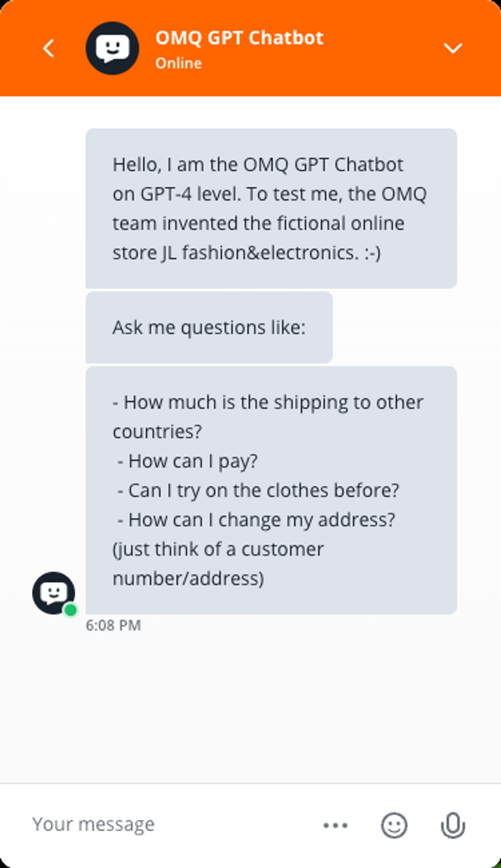Go back using the left arrow icon
This screenshot has height=868, width=501.
49,48
